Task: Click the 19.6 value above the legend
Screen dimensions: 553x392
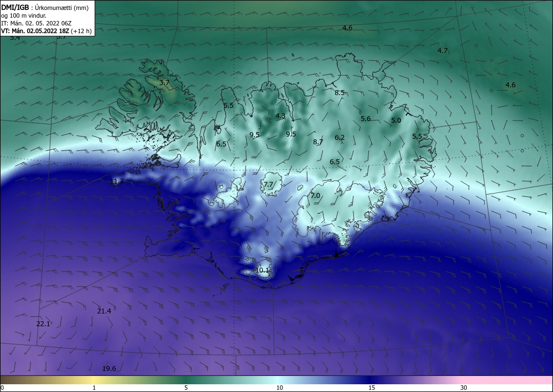Action: click(109, 369)
